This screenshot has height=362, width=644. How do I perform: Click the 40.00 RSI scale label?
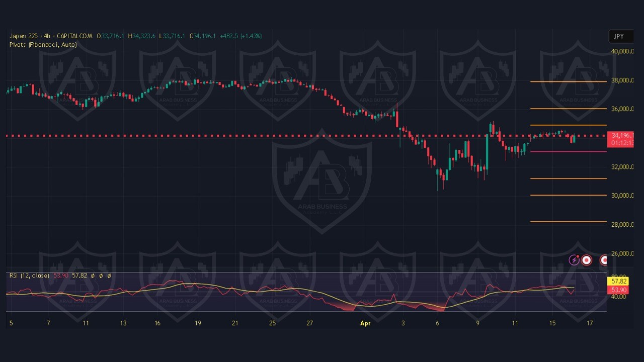[618, 297]
